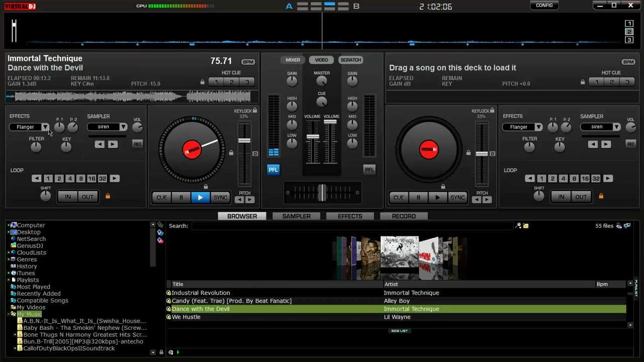The width and height of the screenshot is (644, 362).
Task: Switch to the MIXER panel
Action: point(293,60)
